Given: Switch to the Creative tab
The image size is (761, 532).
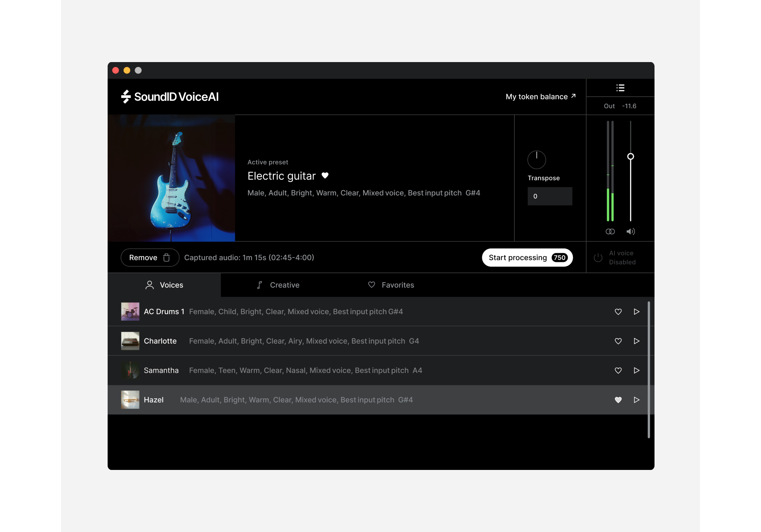Looking at the screenshot, I should 278,285.
